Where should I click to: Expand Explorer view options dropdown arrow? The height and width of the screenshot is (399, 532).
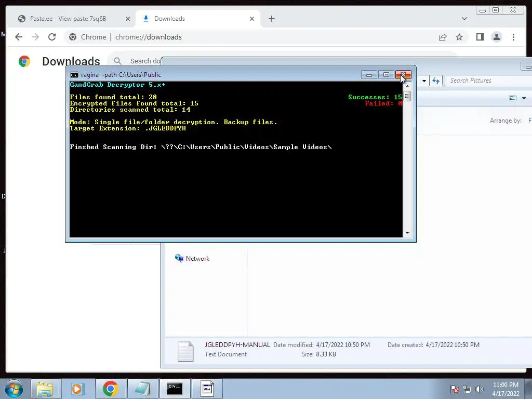tap(524, 98)
